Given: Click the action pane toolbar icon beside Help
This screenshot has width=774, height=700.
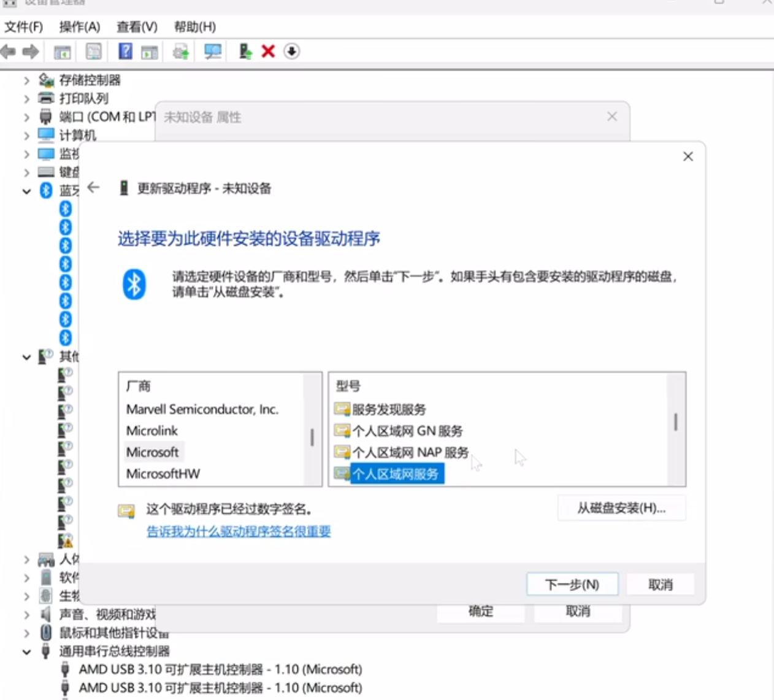Looking at the screenshot, I should (149, 52).
